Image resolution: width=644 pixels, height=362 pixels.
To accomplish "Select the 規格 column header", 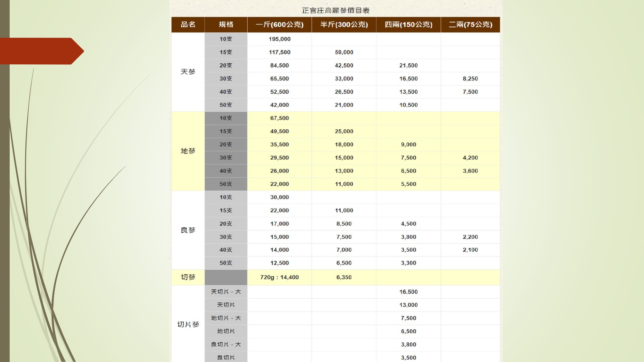I will 225,24.
